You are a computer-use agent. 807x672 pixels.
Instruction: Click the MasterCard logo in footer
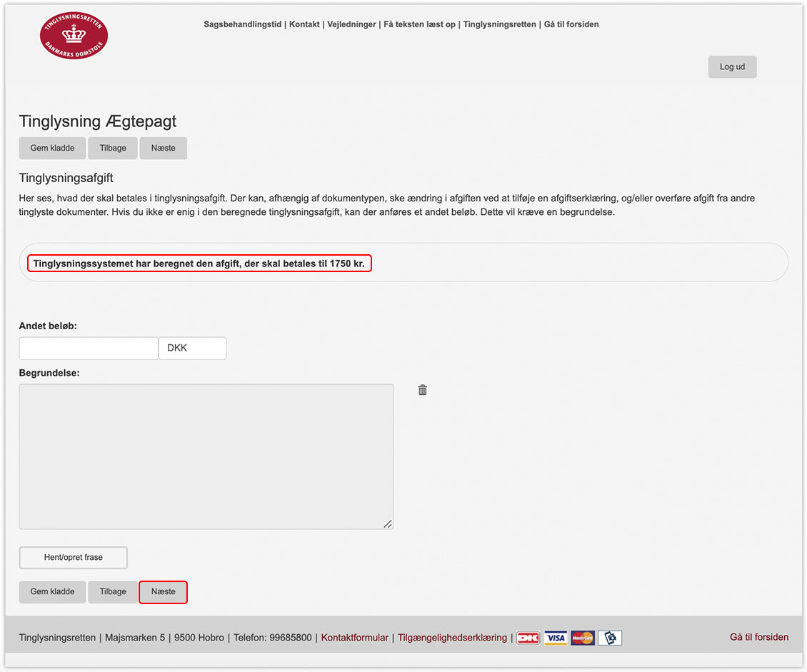point(583,638)
